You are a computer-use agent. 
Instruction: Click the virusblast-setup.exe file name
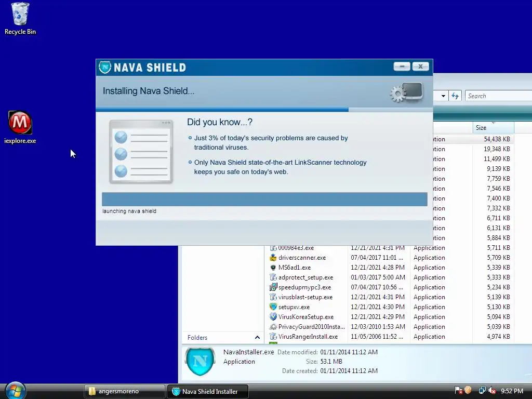pyautogui.click(x=305, y=297)
